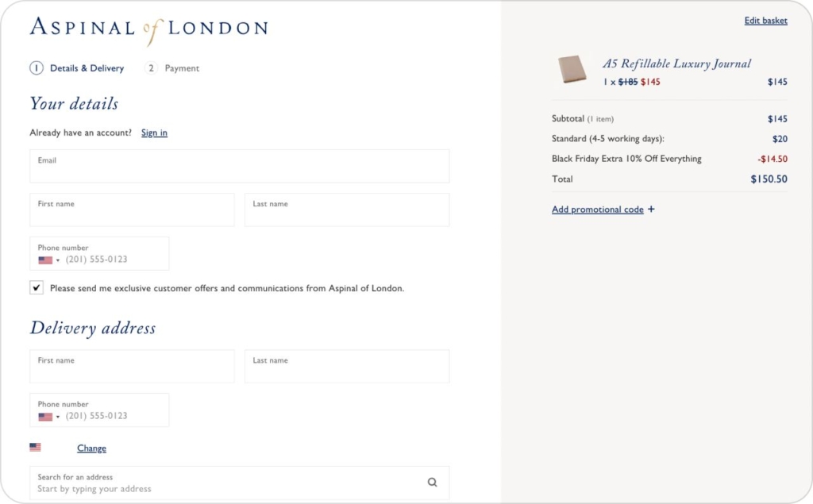Click the Email input field
This screenshot has width=813, height=504.
pyautogui.click(x=238, y=166)
